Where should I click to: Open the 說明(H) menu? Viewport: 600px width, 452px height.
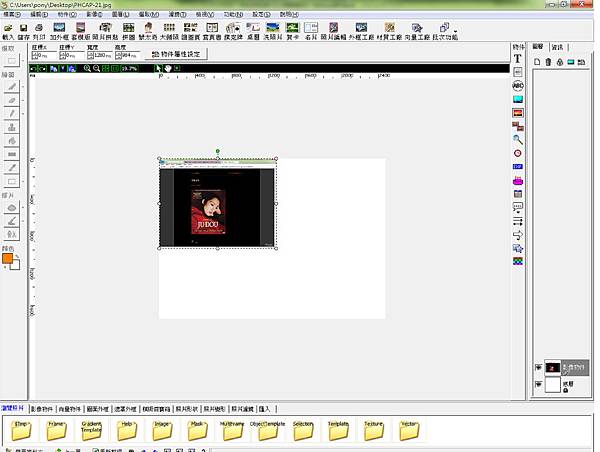point(289,15)
